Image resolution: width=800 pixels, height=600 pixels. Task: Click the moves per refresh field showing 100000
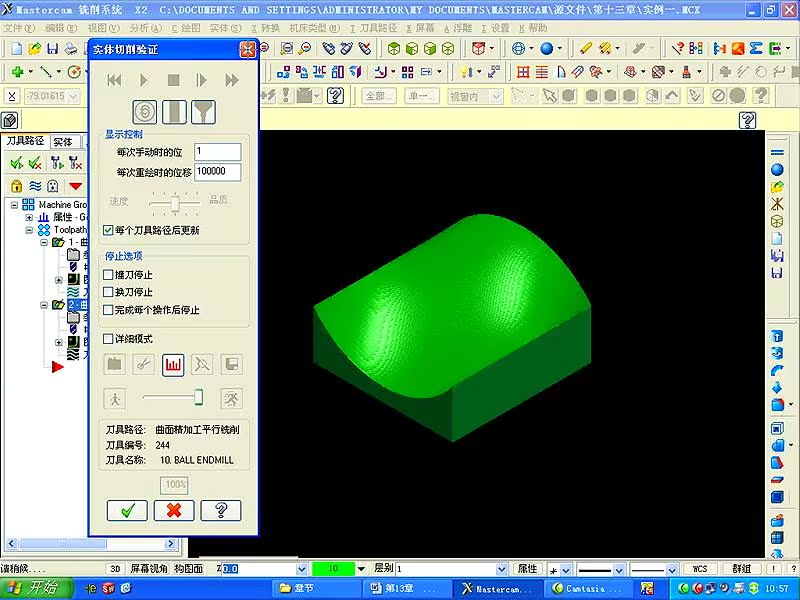pos(218,172)
